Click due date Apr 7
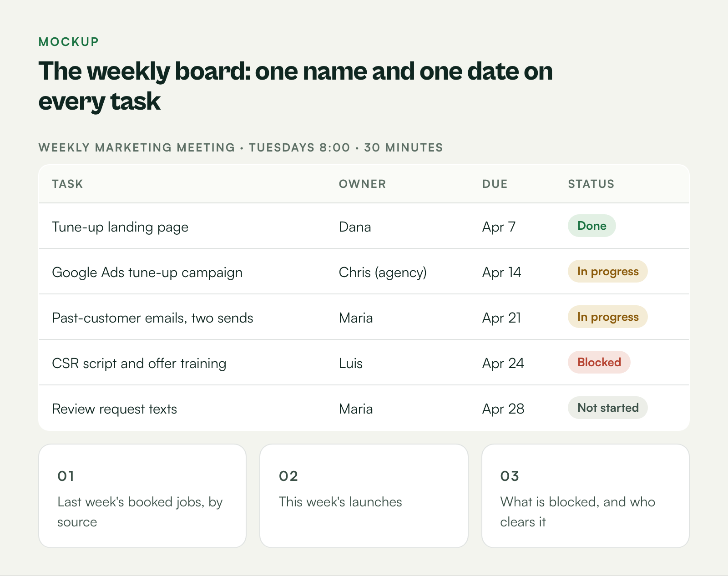This screenshot has height=576, width=728. (x=499, y=227)
